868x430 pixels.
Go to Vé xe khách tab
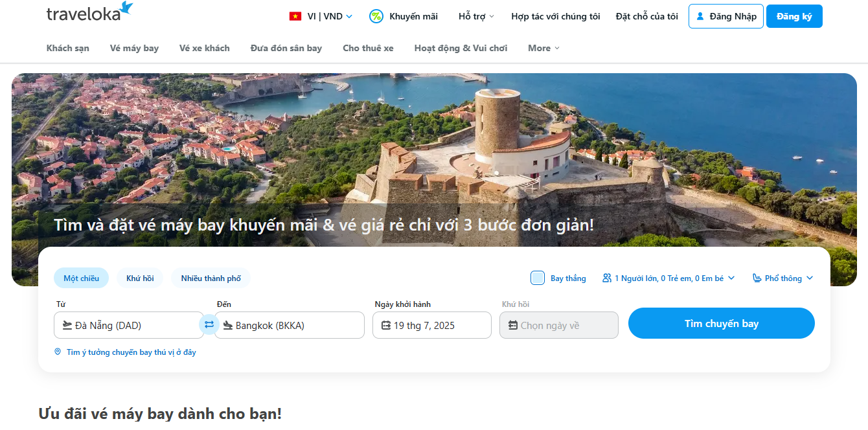(x=204, y=48)
